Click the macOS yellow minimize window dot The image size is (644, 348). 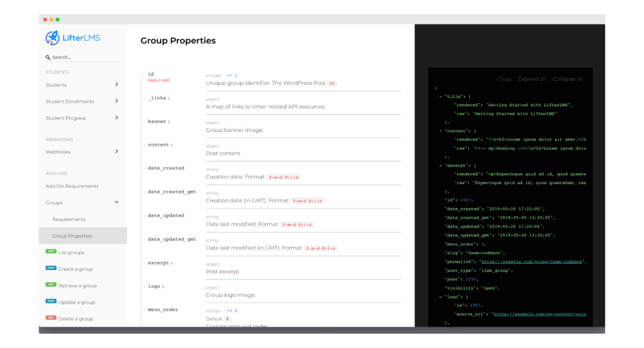[x=52, y=19]
